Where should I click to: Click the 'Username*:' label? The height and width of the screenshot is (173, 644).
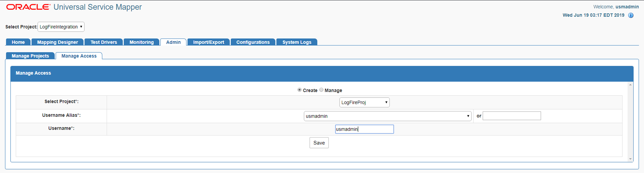pyautogui.click(x=61, y=128)
